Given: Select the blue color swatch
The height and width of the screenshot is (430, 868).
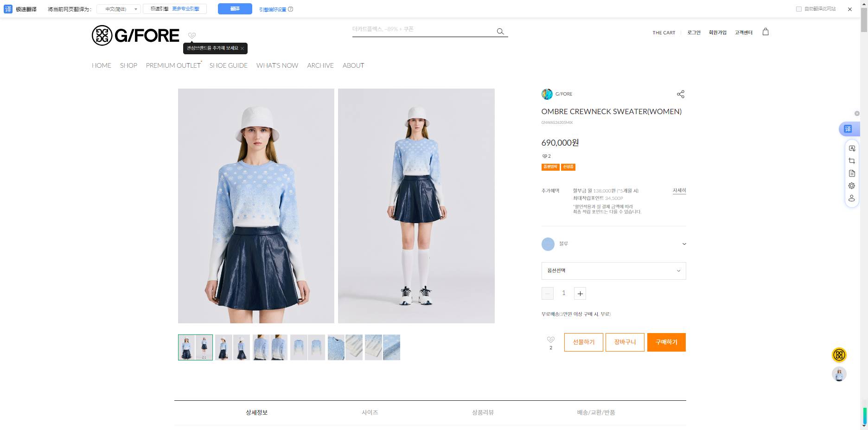Looking at the screenshot, I should (548, 244).
